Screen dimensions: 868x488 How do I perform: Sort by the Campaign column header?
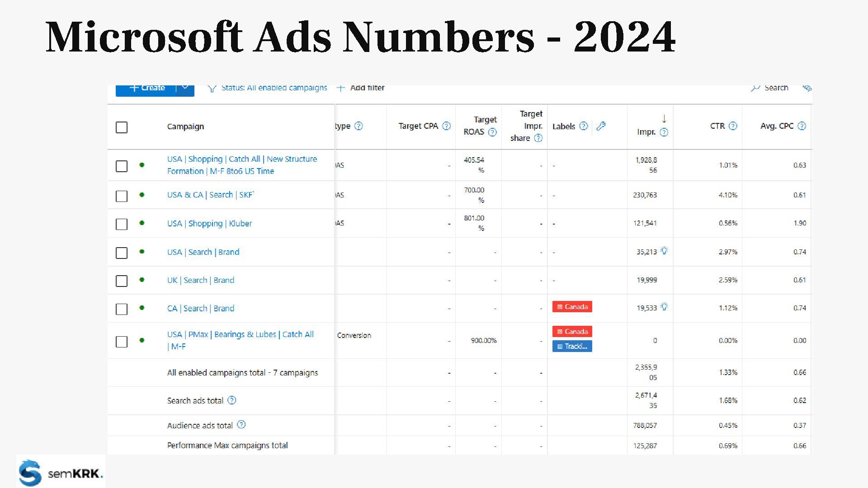(185, 127)
